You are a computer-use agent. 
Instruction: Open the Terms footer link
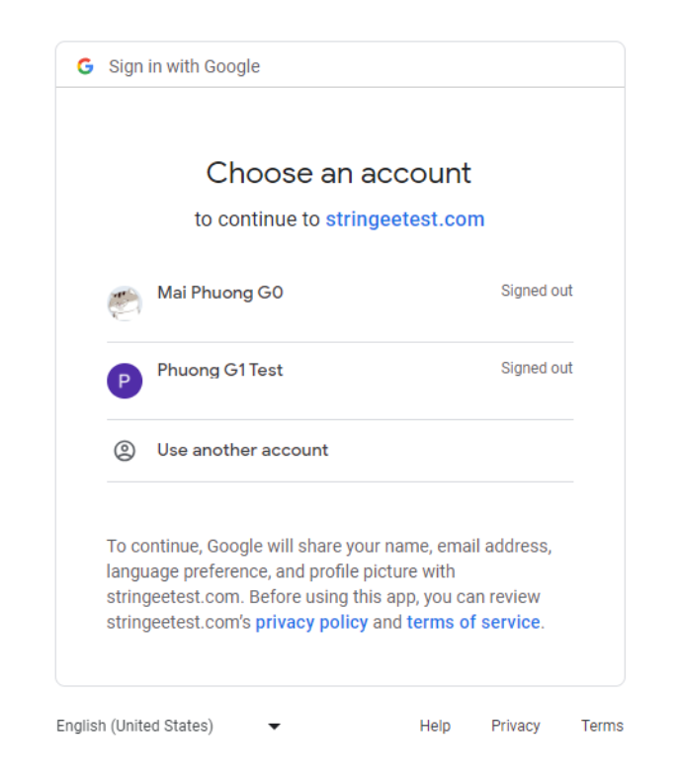tap(602, 726)
